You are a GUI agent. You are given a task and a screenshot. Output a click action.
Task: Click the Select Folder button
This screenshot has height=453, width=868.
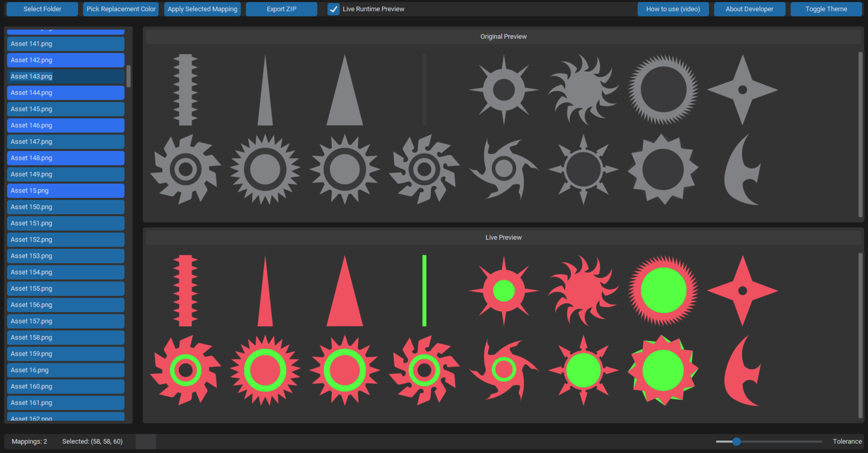(42, 9)
